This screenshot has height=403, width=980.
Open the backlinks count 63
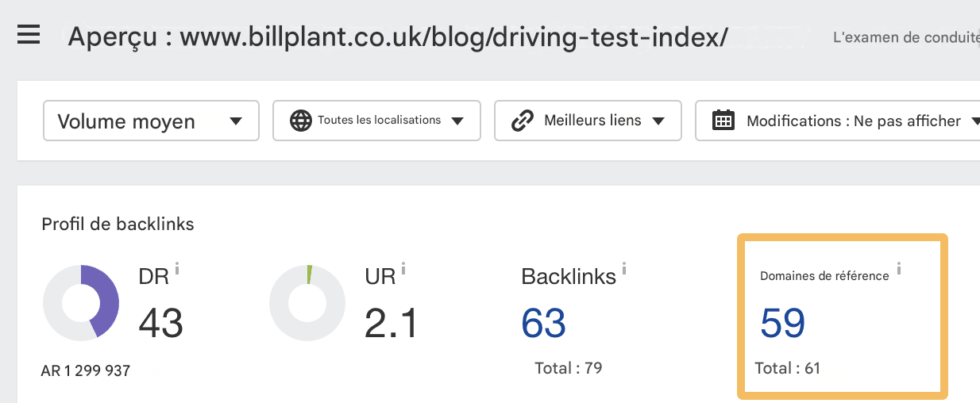[x=544, y=323]
